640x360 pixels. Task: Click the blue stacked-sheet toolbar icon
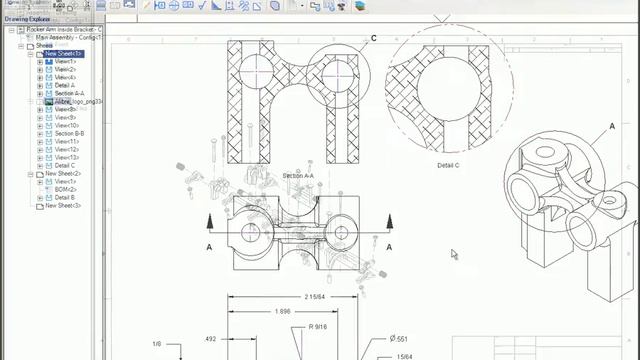point(101,5)
